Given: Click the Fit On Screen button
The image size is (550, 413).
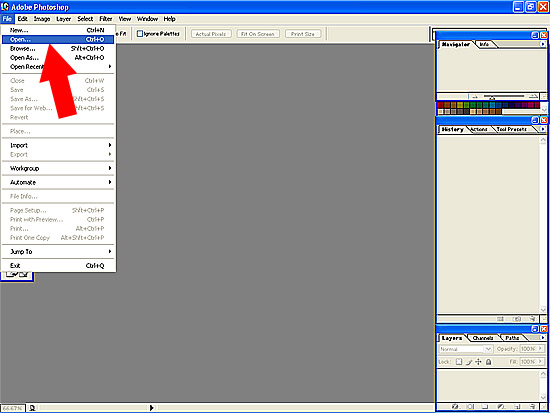Looking at the screenshot, I should tap(258, 34).
